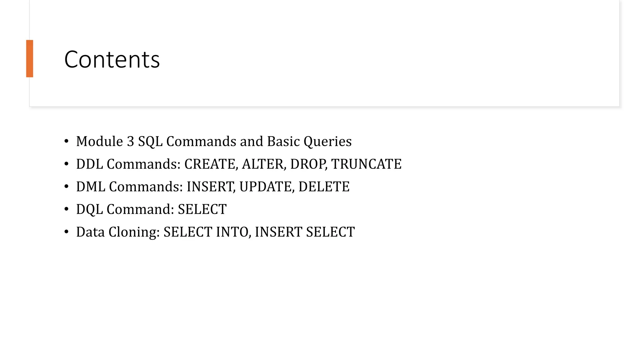
Task: Click the bullet dot before Data Cloning
Action: pos(66,232)
